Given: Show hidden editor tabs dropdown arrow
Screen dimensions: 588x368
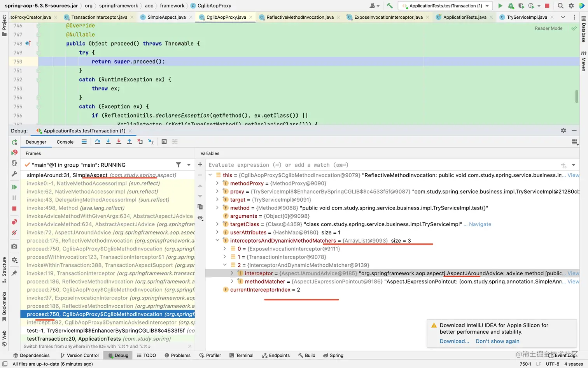Looking at the screenshot, I should [563, 17].
